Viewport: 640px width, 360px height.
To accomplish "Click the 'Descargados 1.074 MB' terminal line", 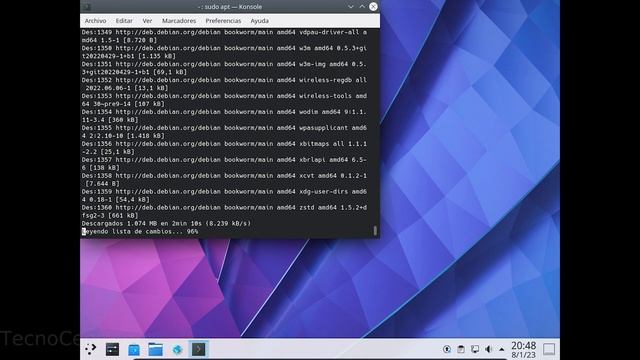I will tap(166, 224).
